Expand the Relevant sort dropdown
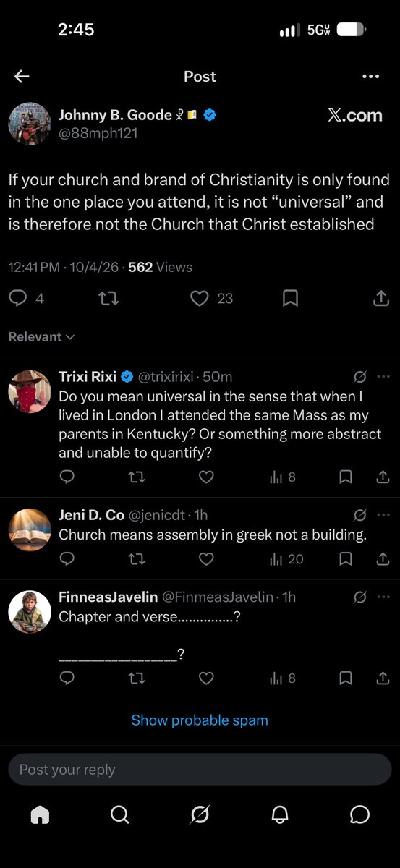Viewport: 400px width, 868px height. click(x=42, y=336)
